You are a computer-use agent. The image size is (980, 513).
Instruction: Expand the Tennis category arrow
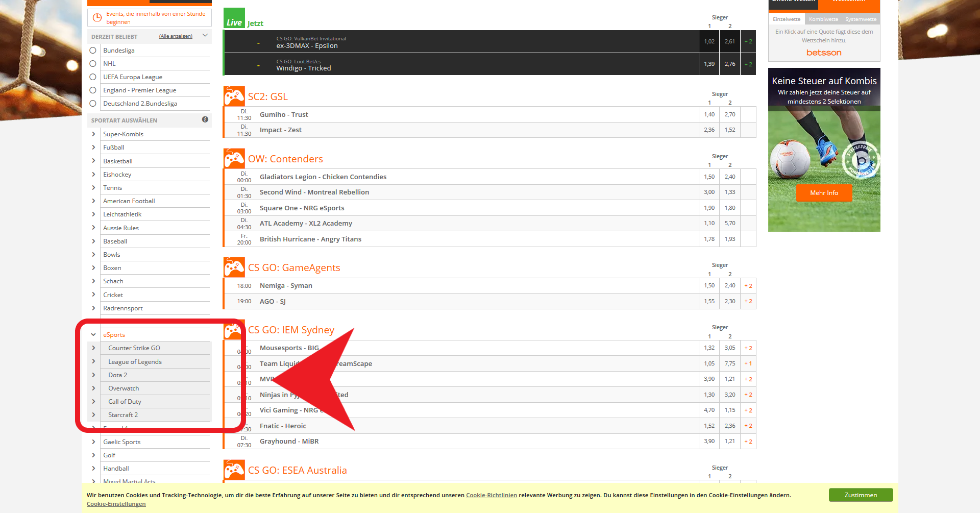point(93,188)
